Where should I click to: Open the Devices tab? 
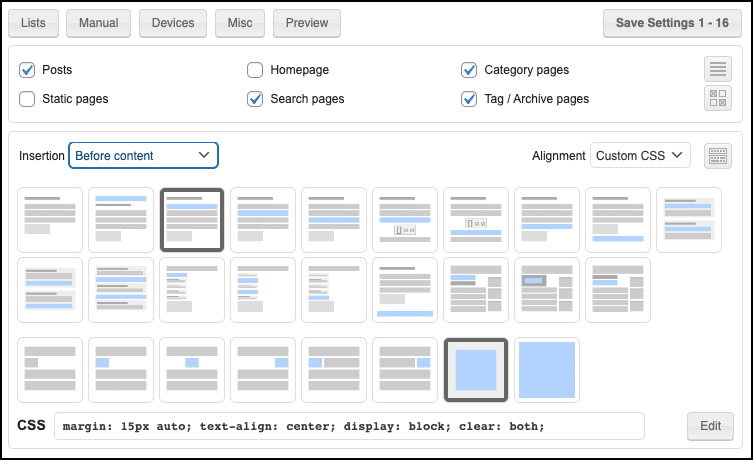(x=173, y=23)
